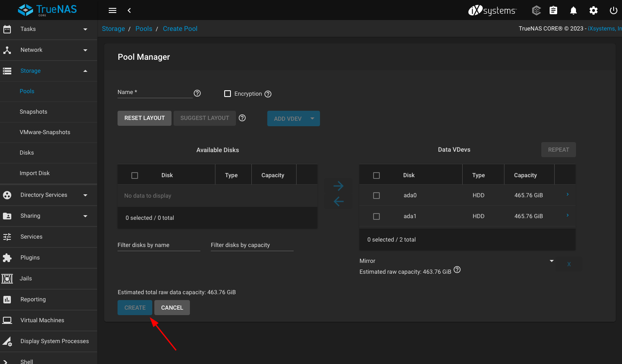The width and height of the screenshot is (622, 364).
Task: Sort Available Disks by Type column
Action: (x=231, y=175)
